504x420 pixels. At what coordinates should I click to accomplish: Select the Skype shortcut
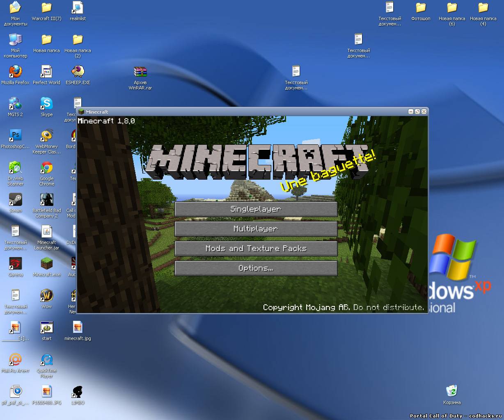pos(46,103)
